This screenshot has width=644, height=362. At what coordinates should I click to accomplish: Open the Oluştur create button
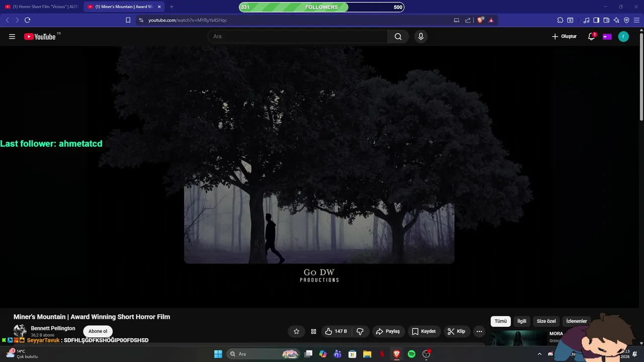pos(564,36)
